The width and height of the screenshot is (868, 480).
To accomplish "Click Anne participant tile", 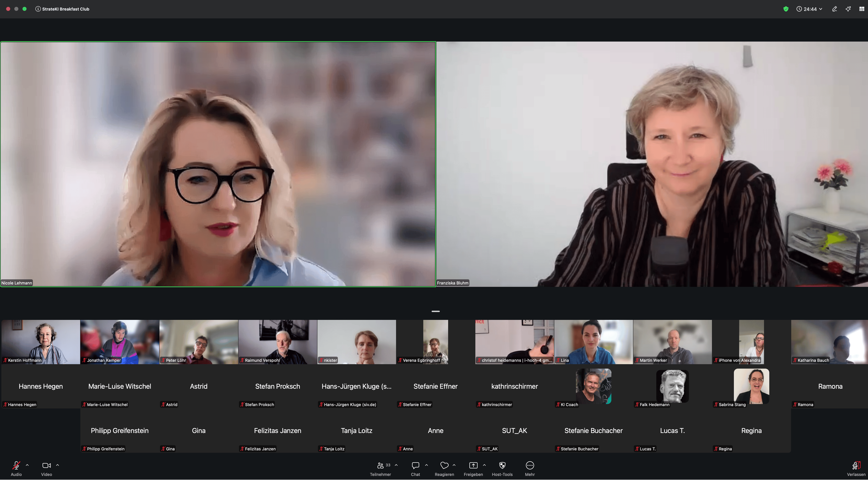I will coord(436,431).
